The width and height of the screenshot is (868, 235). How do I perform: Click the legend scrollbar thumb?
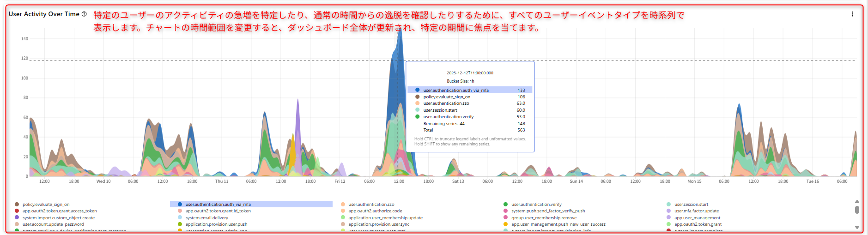point(857,210)
